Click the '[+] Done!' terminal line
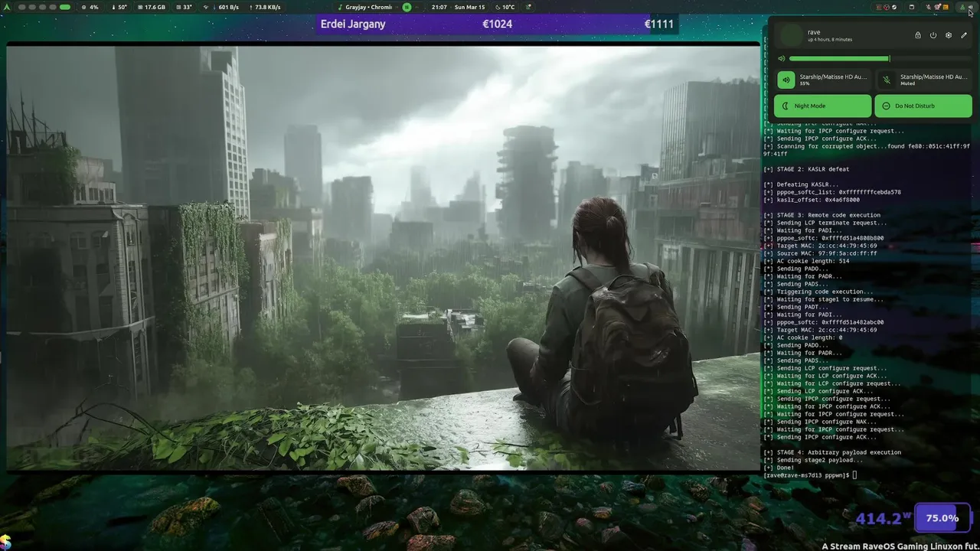Viewport: 980px width, 551px height. point(779,468)
